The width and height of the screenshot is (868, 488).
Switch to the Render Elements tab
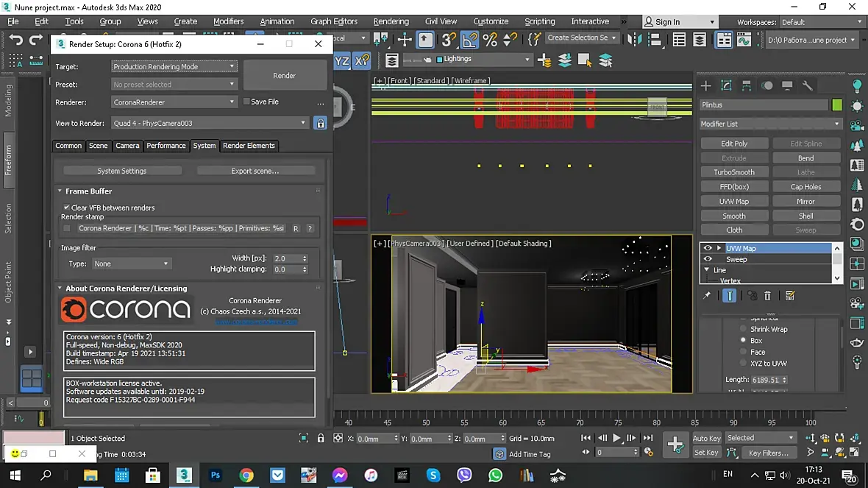249,146
